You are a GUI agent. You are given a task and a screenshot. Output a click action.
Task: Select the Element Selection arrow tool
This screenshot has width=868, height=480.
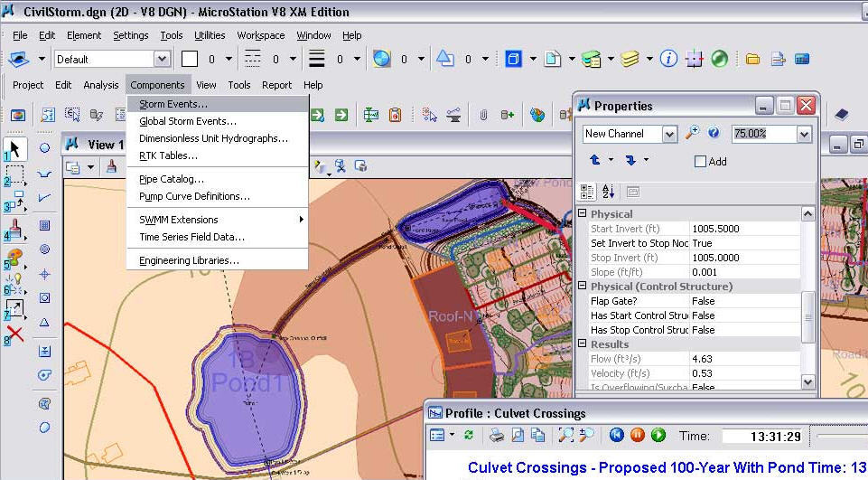click(14, 150)
